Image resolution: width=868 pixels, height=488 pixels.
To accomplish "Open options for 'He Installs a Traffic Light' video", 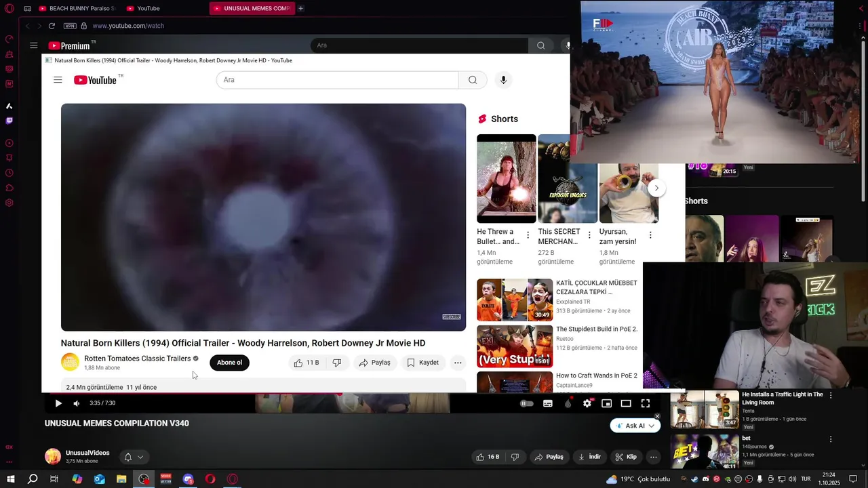I will tap(831, 394).
